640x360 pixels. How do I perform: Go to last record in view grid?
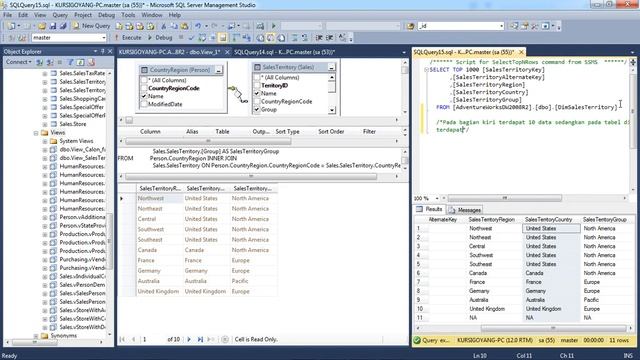[200, 339]
